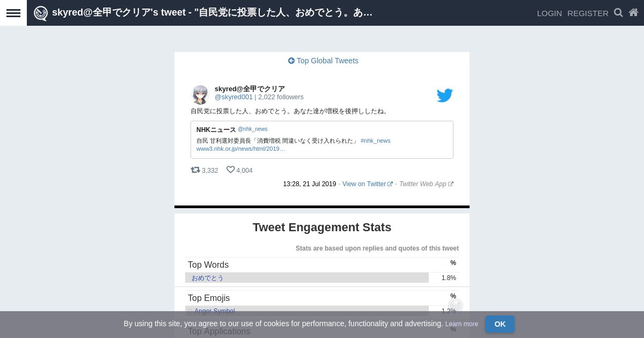The height and width of the screenshot is (338, 644).
Task: Go back to Top Global Tweets
Action: click(323, 61)
